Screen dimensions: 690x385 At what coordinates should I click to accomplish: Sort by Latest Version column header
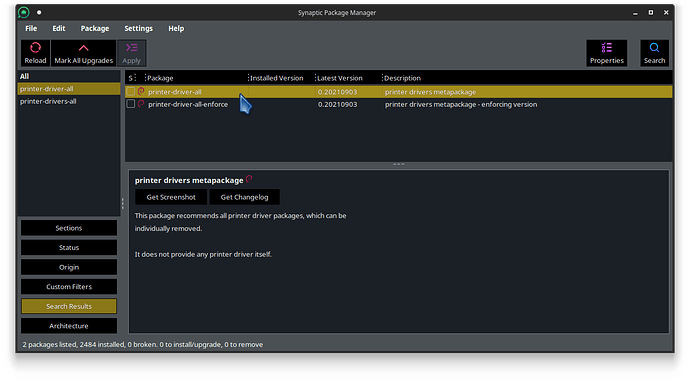point(349,78)
